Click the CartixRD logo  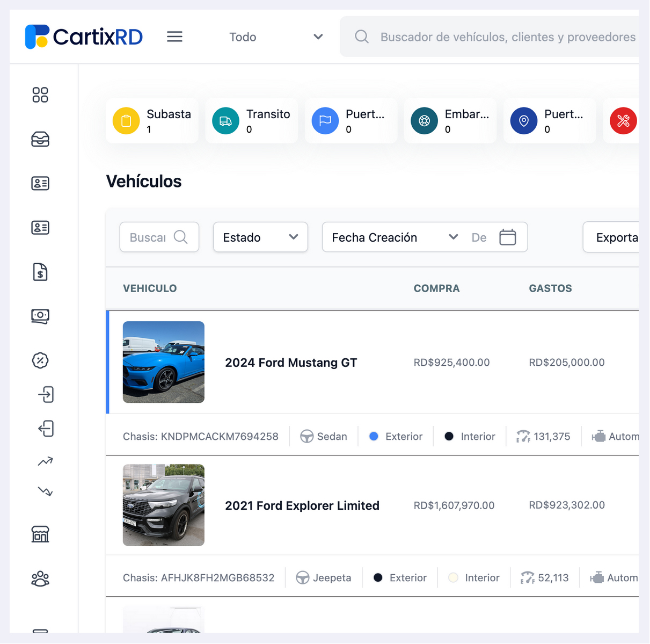pyautogui.click(x=84, y=37)
